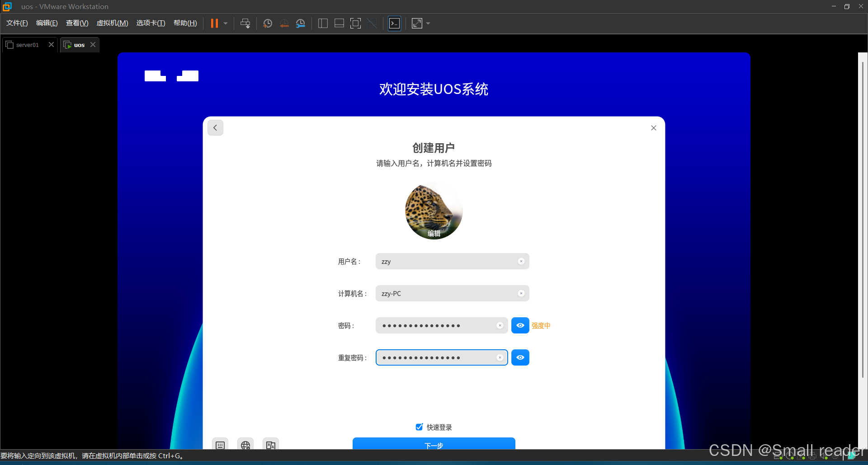868x465 pixels.
Task: Clear the 用户名 field
Action: click(521, 261)
